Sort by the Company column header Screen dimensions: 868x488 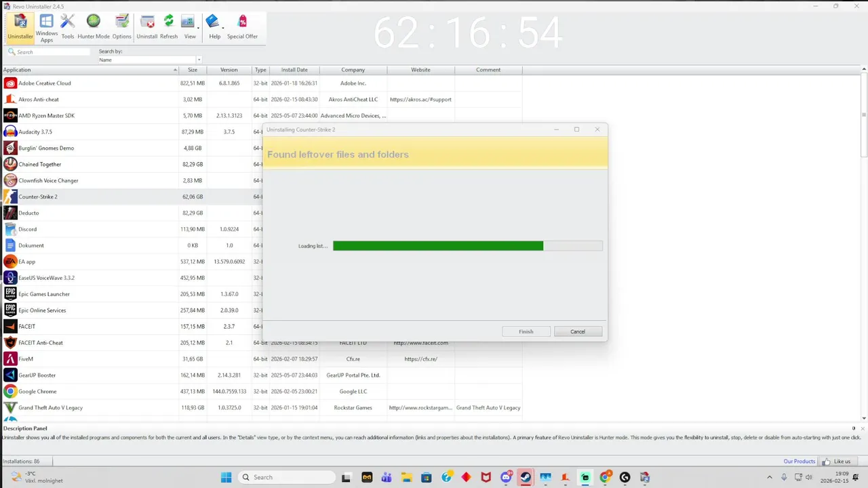pyautogui.click(x=353, y=70)
